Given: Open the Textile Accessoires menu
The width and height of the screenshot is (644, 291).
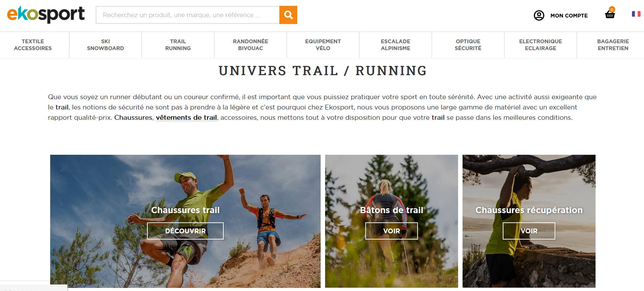Looking at the screenshot, I should coord(33,45).
